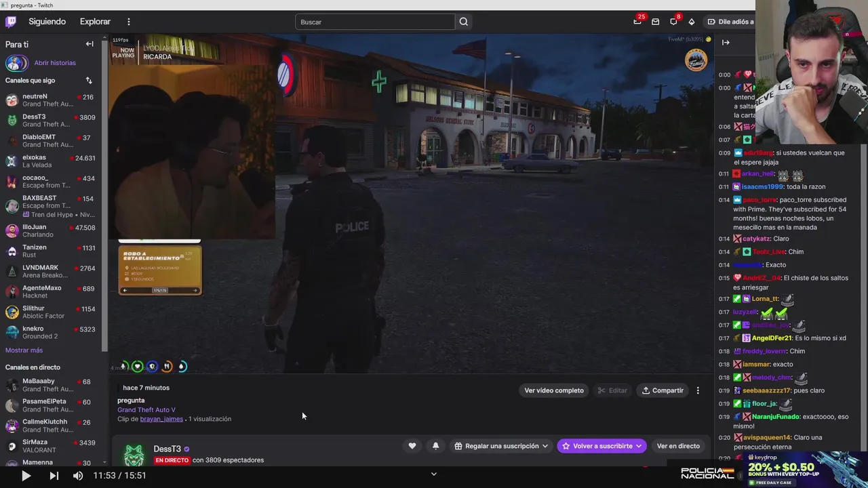Open elxokas channel in sidebar

(x=50, y=161)
